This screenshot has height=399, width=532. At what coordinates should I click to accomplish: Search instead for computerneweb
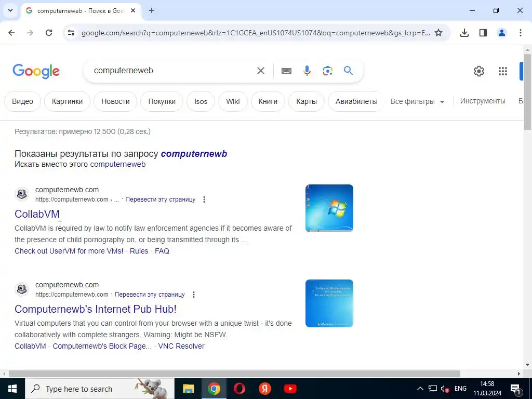pos(118,164)
